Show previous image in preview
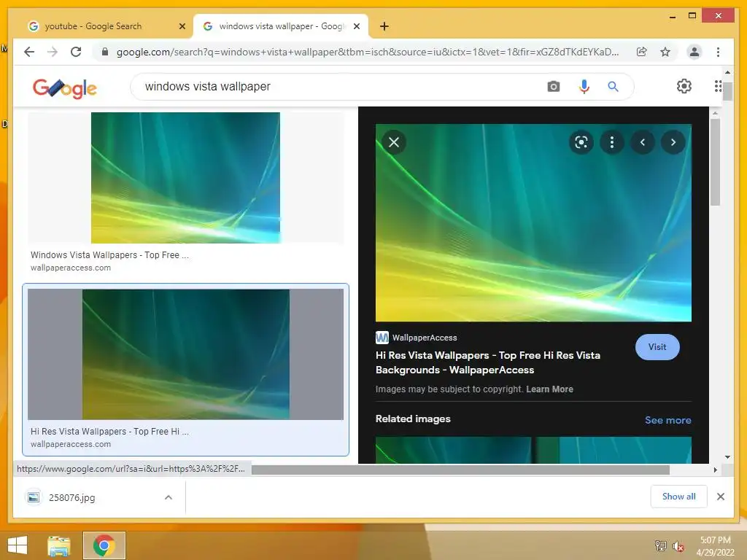The width and height of the screenshot is (747, 560). pos(643,142)
